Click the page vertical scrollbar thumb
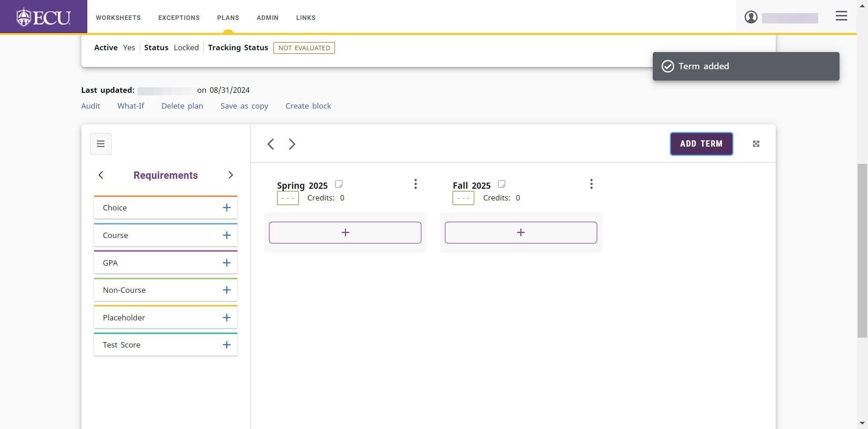 coord(863,250)
